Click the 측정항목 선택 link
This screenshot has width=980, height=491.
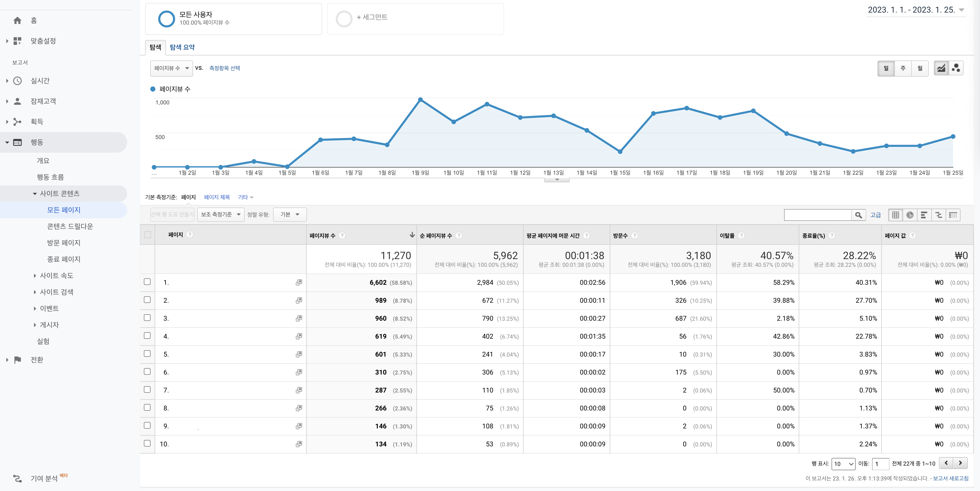pos(224,68)
